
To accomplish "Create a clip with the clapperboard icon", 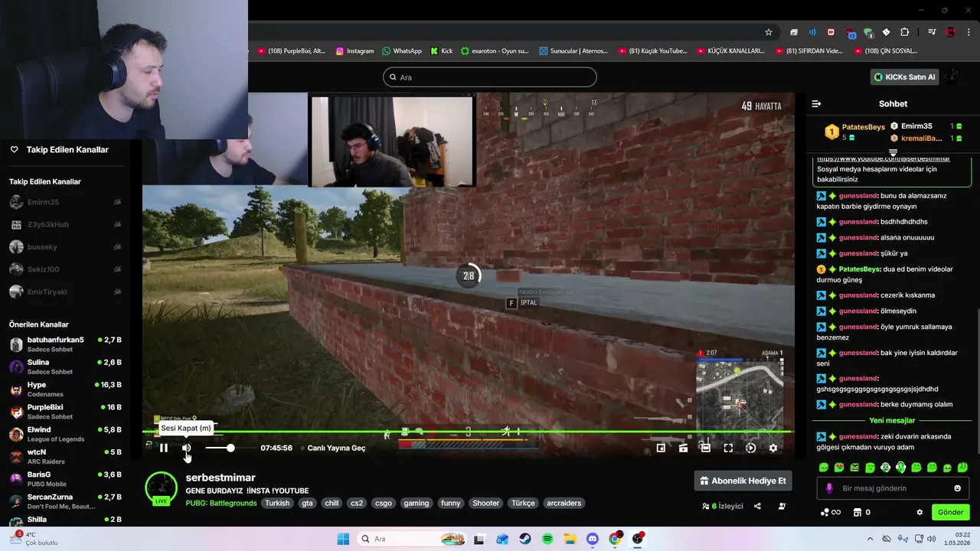I will click(683, 448).
